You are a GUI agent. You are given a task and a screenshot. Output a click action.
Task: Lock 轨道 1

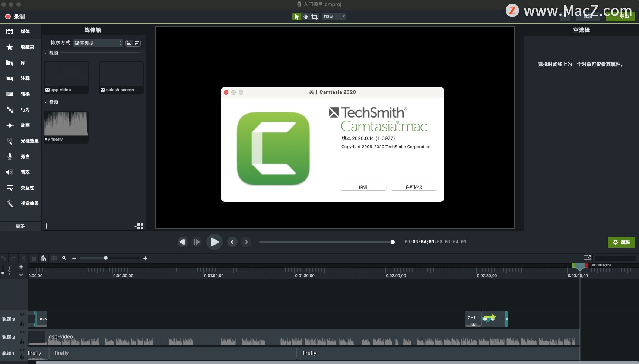coord(22,357)
